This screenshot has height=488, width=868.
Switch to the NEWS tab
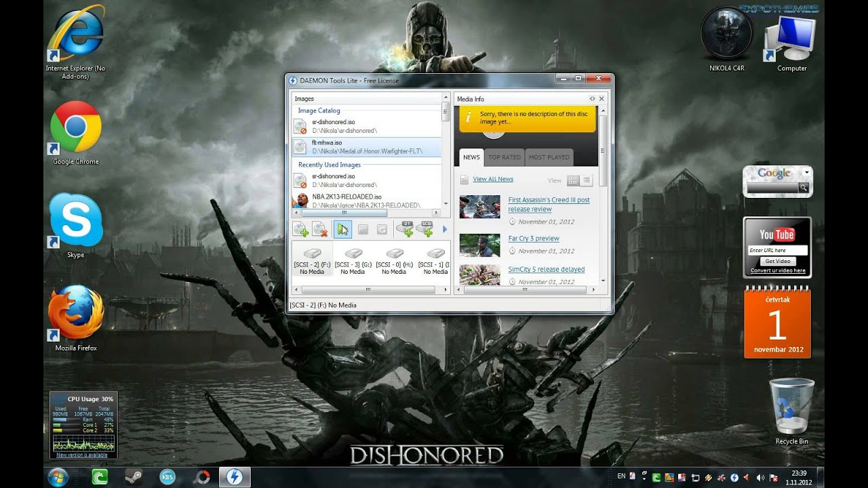471,157
